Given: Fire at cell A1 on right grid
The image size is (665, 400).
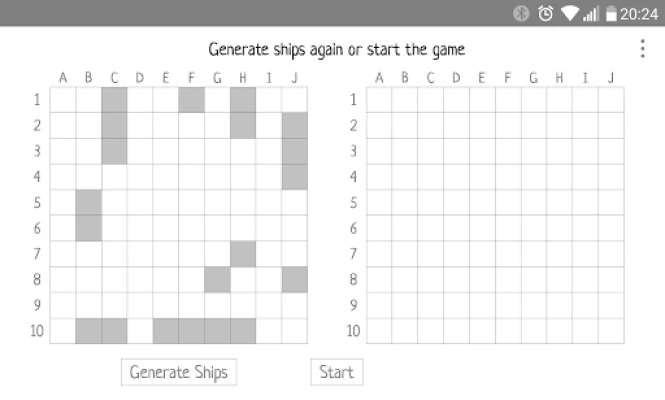Looking at the screenshot, I should point(379,100).
